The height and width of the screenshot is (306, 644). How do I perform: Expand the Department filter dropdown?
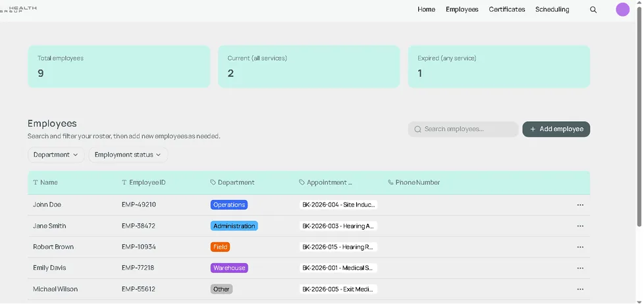click(56, 155)
